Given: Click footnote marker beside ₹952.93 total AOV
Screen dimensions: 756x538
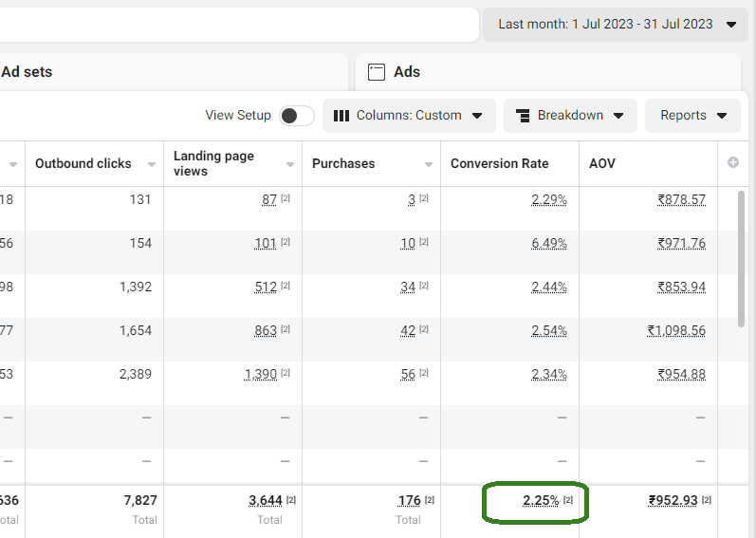Looking at the screenshot, I should click(x=707, y=500).
